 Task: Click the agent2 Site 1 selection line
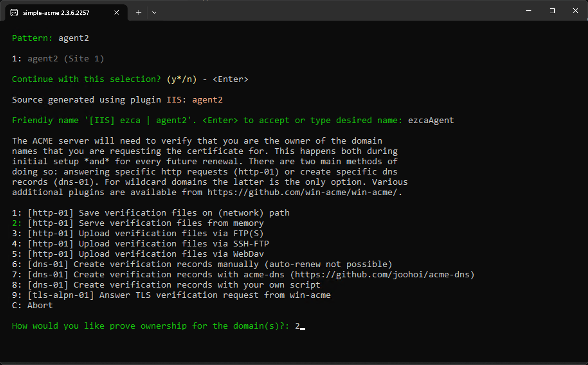(x=58, y=58)
